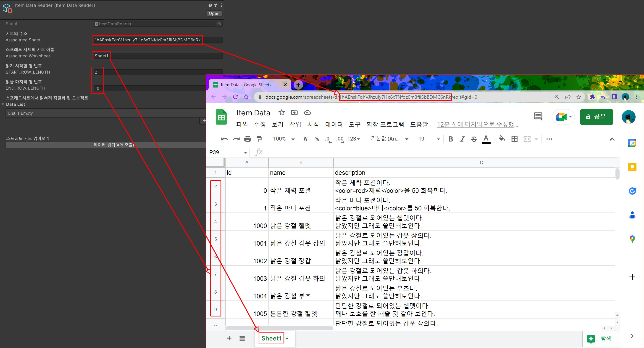Star the Item Data spreadsheet
Image resolution: width=644 pixels, height=348 pixels.
click(281, 113)
